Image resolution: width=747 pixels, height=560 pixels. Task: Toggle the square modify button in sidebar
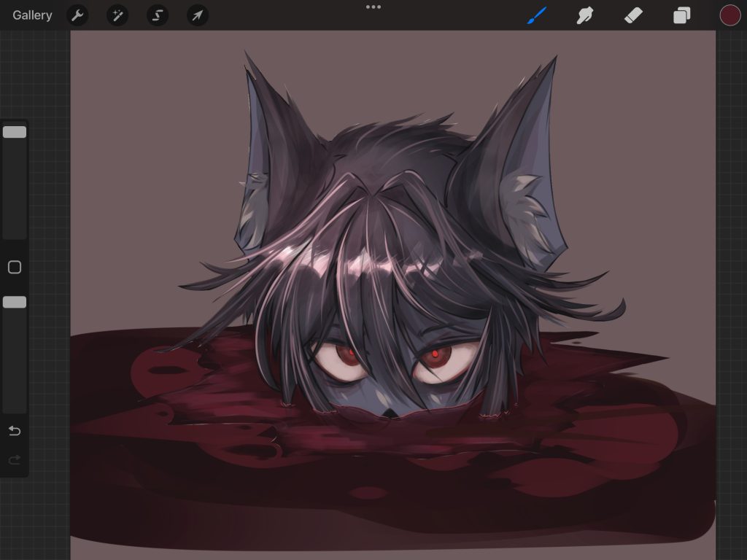tap(15, 268)
